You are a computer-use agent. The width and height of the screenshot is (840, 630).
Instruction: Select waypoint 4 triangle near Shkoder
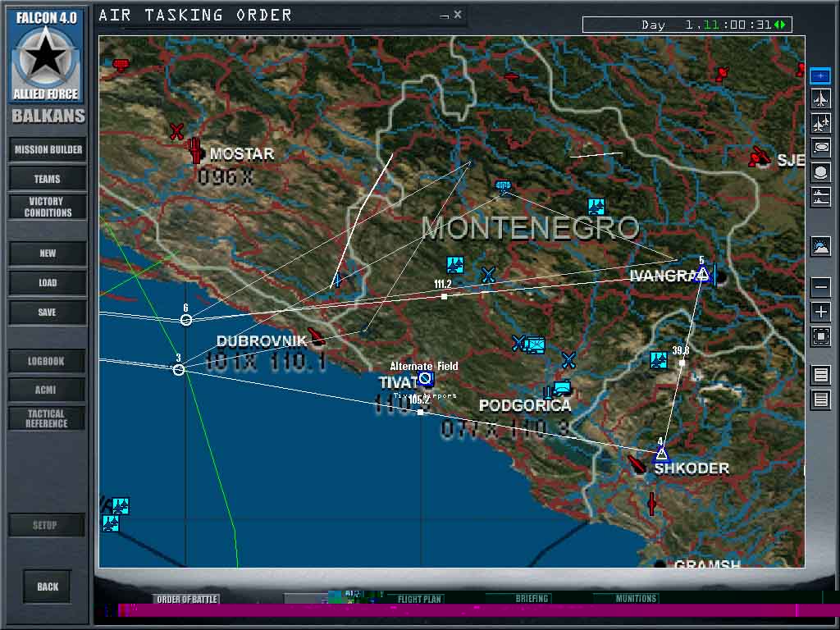click(662, 454)
